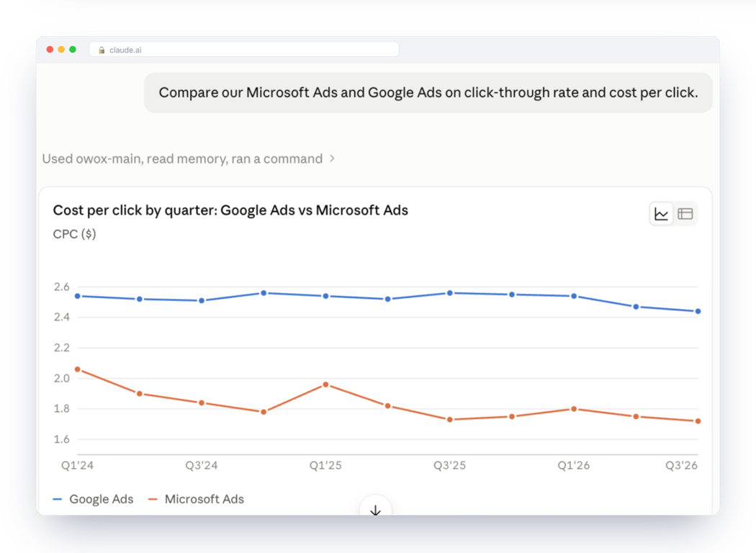Click the 'CPC ($)' axis label
The width and height of the screenshot is (756, 553).
pyautogui.click(x=75, y=234)
